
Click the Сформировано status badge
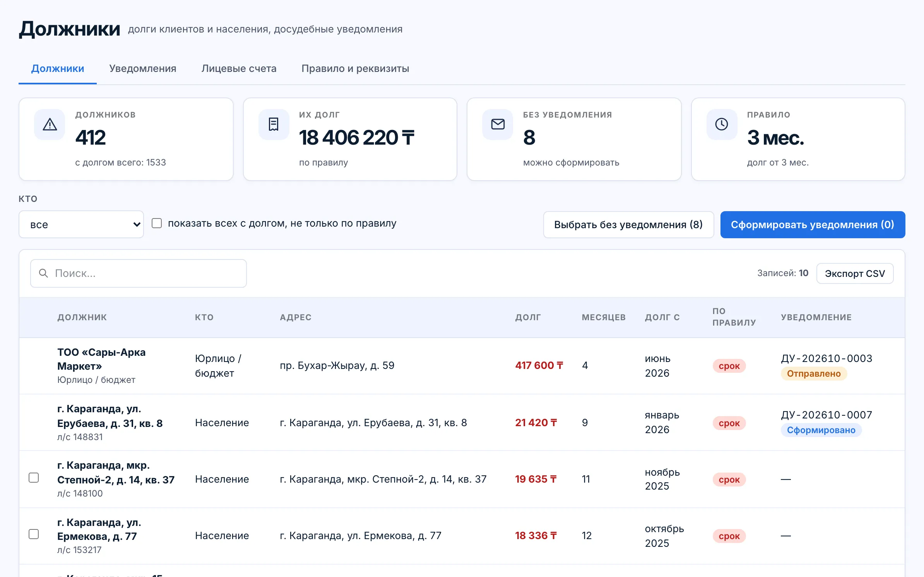point(821,430)
